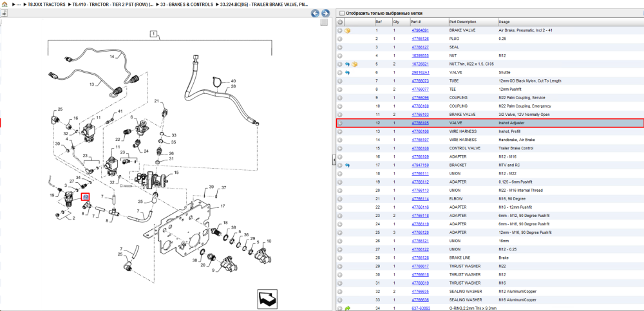The image size is (644, 311).
Task: Click callout 15 next to the control valve drawing
Action: 176,173
